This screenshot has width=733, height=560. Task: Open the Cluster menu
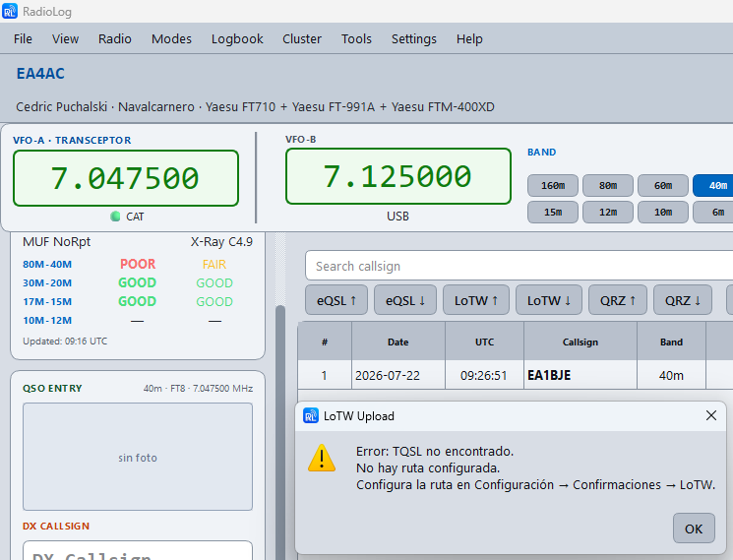coord(302,38)
